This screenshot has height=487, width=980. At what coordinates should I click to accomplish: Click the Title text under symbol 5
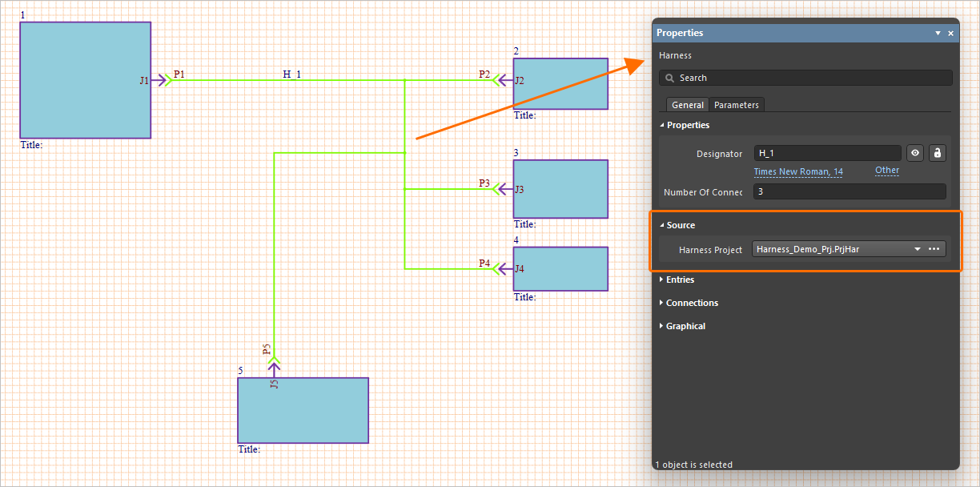249,449
